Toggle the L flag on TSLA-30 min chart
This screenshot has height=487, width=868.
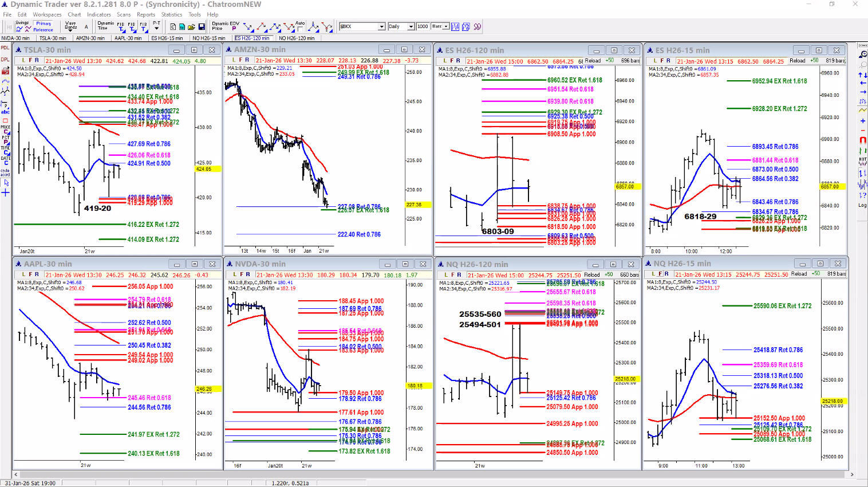tap(23, 61)
